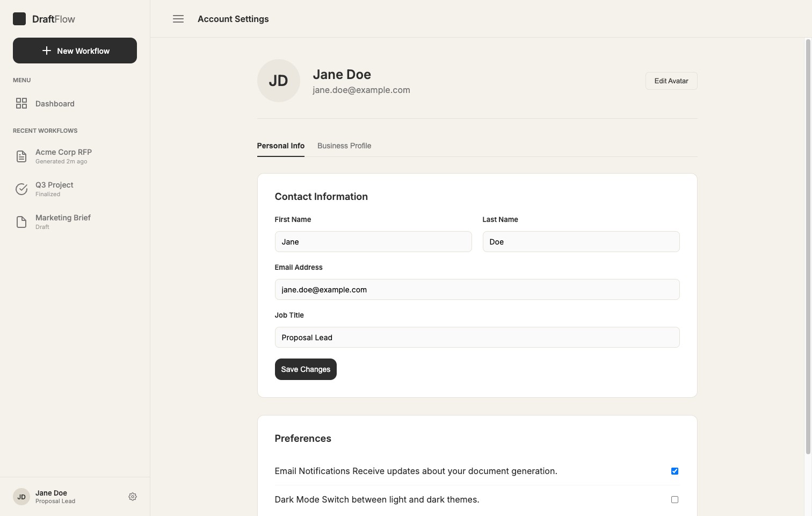This screenshot has height=516, width=812.
Task: Click the Marketing Brief draft icon
Action: (x=21, y=221)
